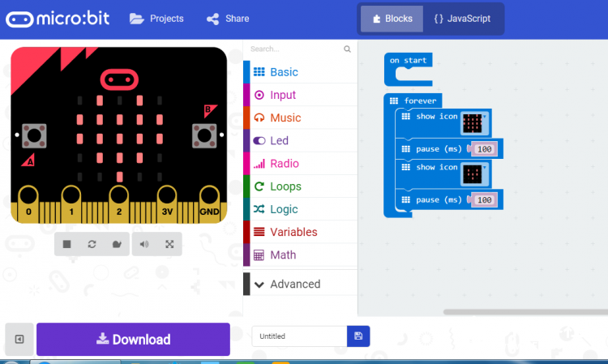
Task: Click pin 0 on the simulator
Action: 28,203
